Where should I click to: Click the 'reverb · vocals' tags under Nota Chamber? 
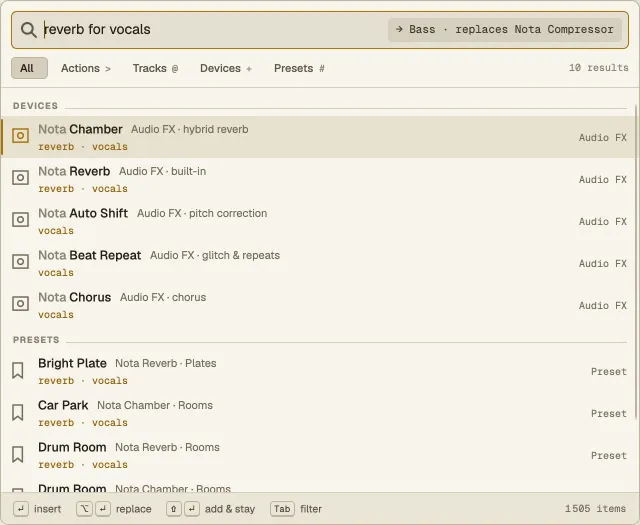tap(83, 147)
